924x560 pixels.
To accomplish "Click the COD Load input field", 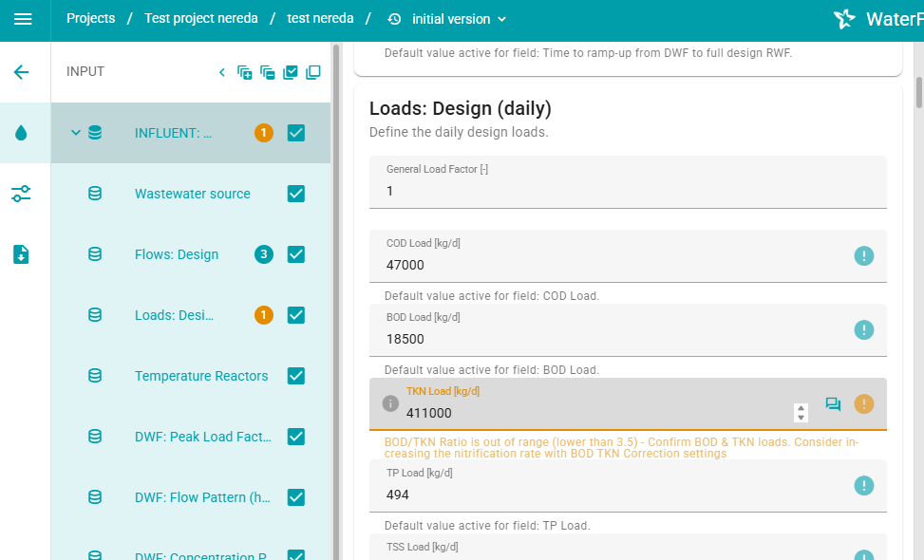I will (x=628, y=256).
